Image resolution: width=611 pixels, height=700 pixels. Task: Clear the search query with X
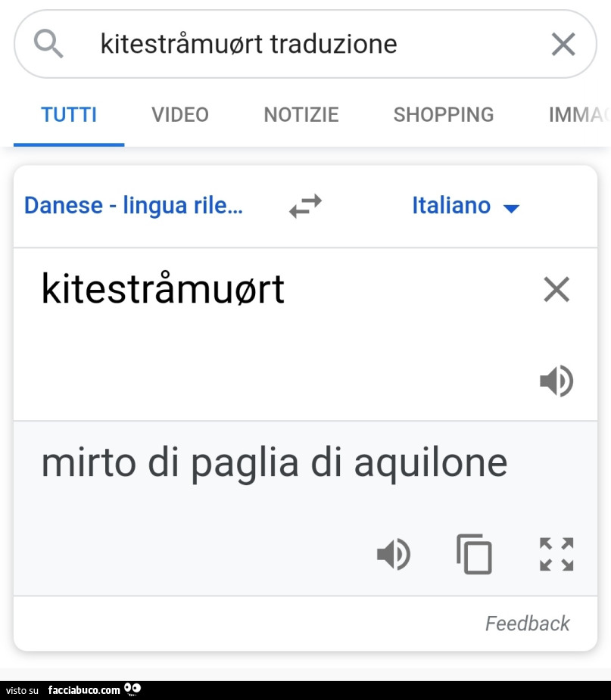563,45
